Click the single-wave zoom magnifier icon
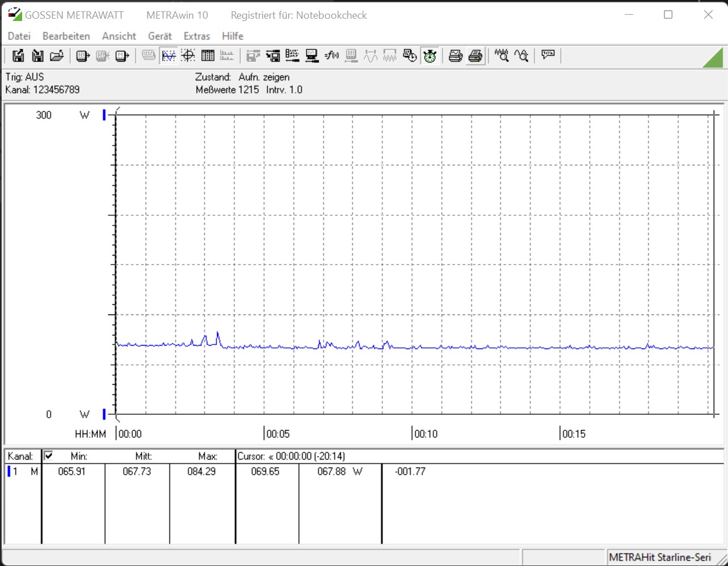The width and height of the screenshot is (728, 566). coord(522,56)
